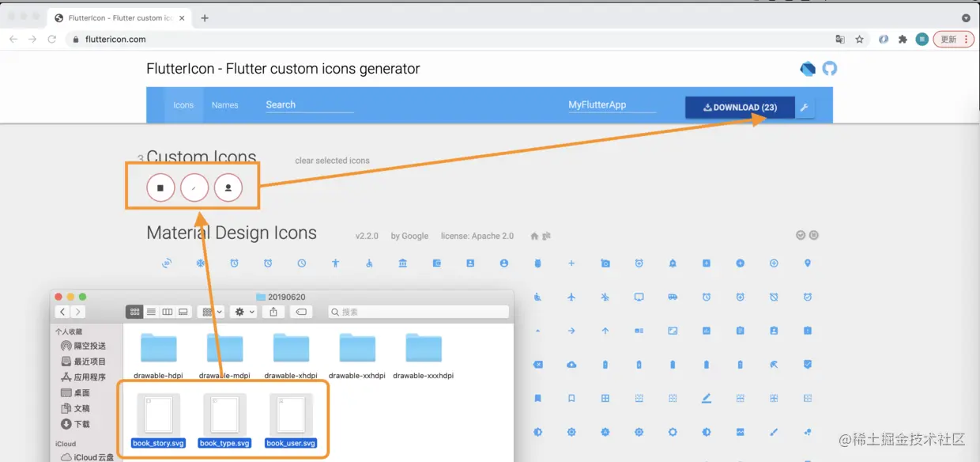Focus the Search field in the blue bar
Image resolution: width=980 pixels, height=462 pixels.
[x=309, y=104]
